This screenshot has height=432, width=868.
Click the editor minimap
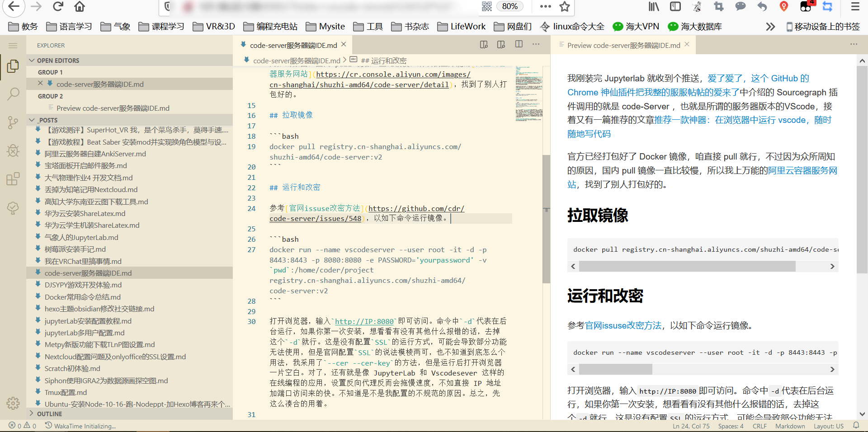pyautogui.click(x=529, y=94)
